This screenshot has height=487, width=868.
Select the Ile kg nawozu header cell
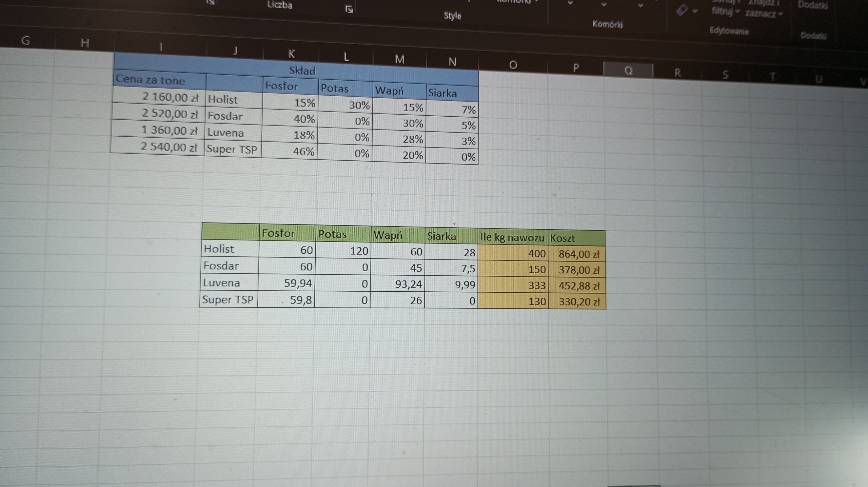click(512, 237)
